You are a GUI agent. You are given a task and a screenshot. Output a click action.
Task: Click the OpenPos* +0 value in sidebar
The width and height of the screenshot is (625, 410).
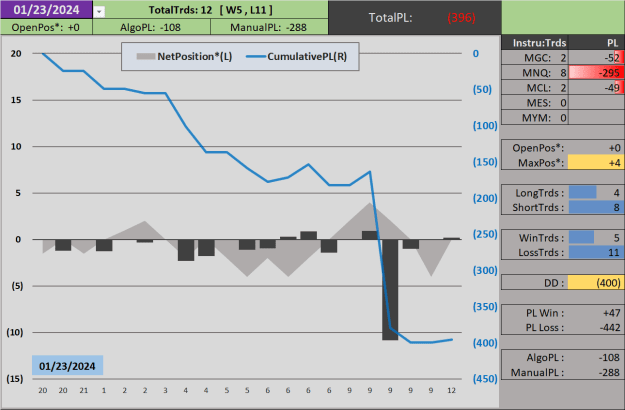pyautogui.click(x=614, y=148)
